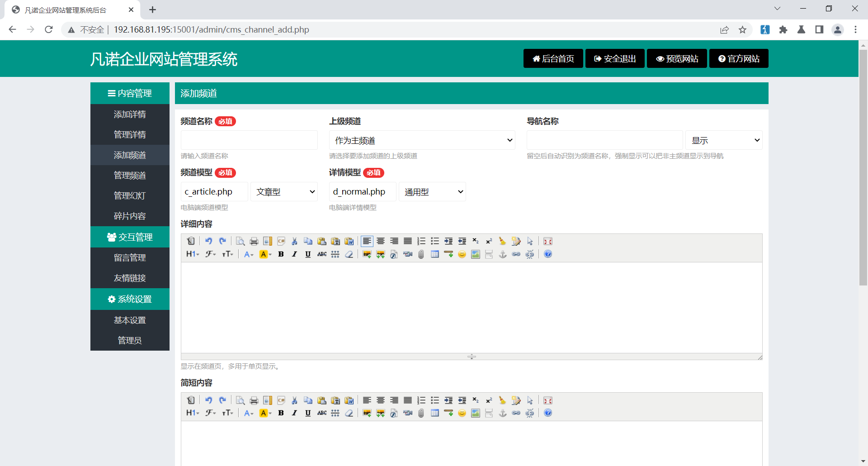Apply bold in 详细内容 editor
This screenshot has height=466, width=868.
pos(281,254)
